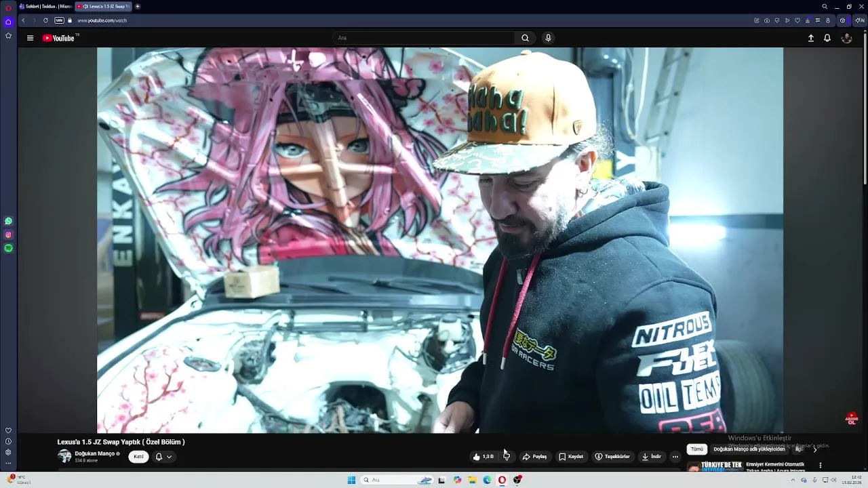The height and width of the screenshot is (488, 868).
Task: Open suggested video thumbnail Türkiye'de Tek
Action: [714, 466]
